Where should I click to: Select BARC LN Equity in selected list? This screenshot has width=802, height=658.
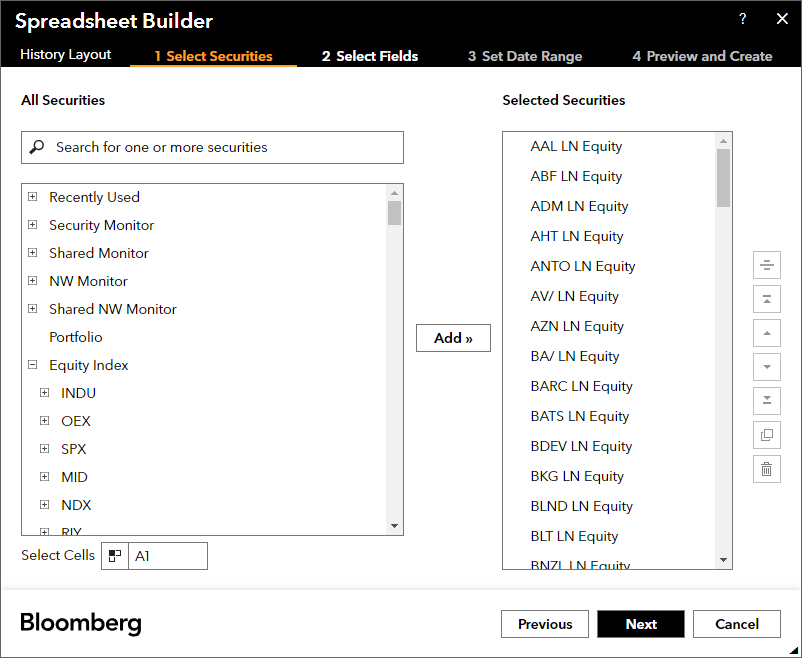point(582,386)
